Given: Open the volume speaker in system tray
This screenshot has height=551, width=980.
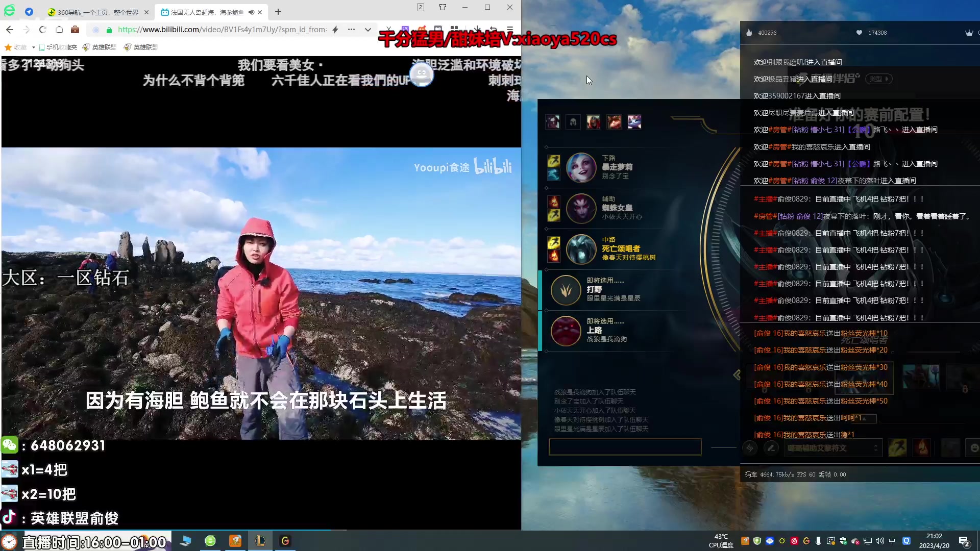Looking at the screenshot, I should (879, 541).
